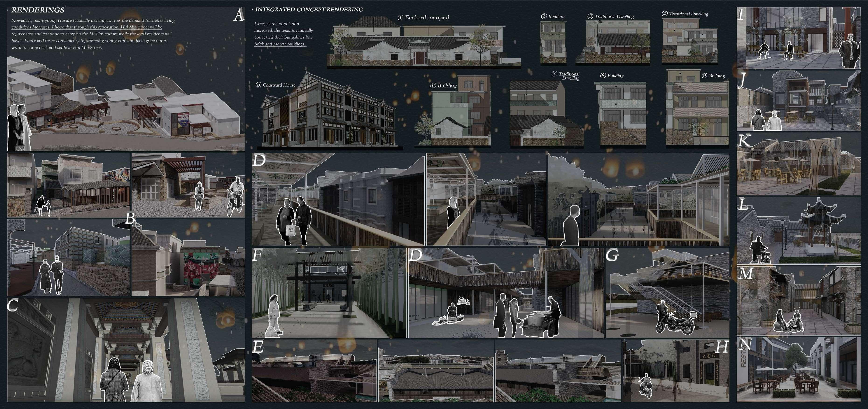Open the plaza rendering labeled I
Image resolution: width=868 pixels, height=409 pixels.
point(798,38)
